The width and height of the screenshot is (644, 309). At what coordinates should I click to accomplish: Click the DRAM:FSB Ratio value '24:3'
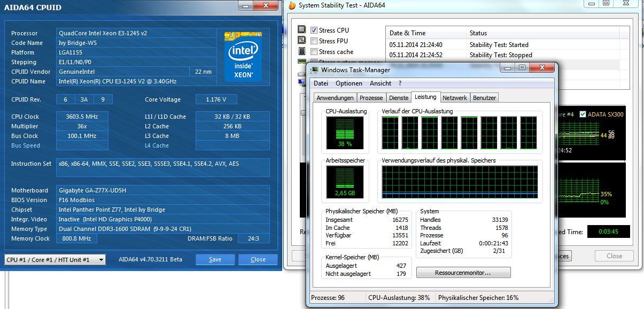point(253,238)
